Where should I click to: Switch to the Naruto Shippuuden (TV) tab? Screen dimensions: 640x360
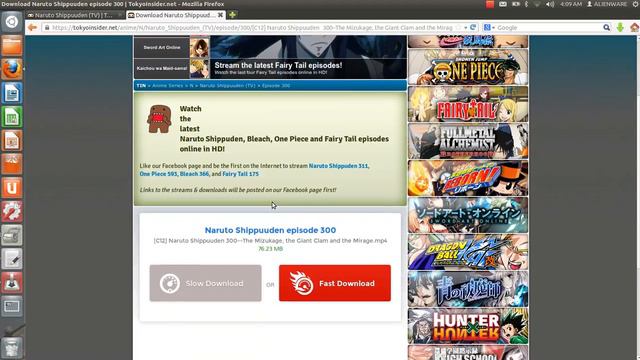point(75,15)
